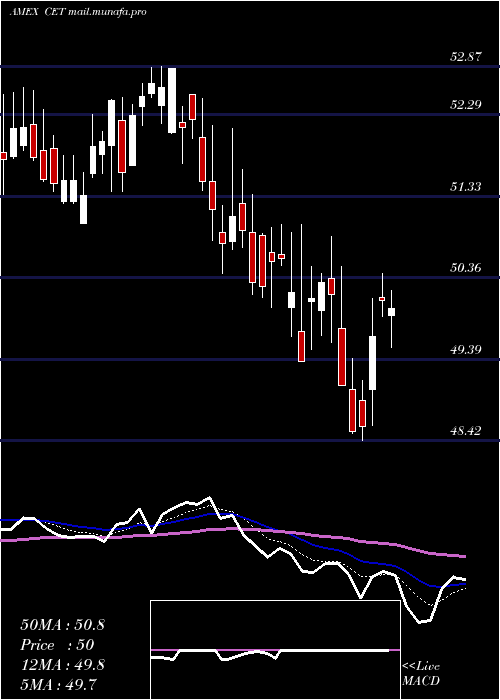Image resolution: width=500 pixels, height=700 pixels.
Task: Click the 50MA : 50.8 readout
Action: 62,625
